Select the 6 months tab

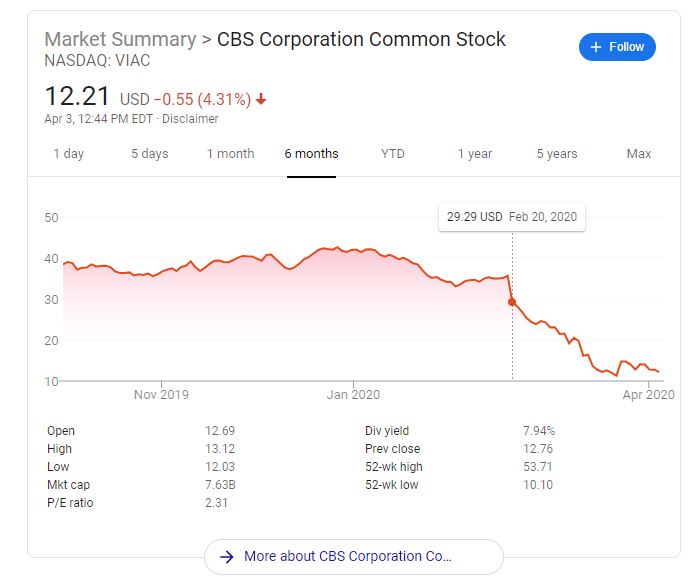tap(311, 154)
